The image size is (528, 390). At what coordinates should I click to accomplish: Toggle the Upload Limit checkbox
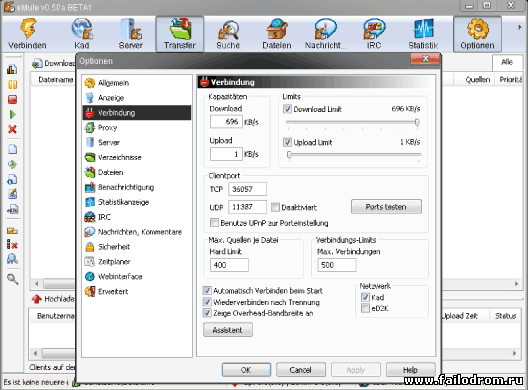(287, 142)
